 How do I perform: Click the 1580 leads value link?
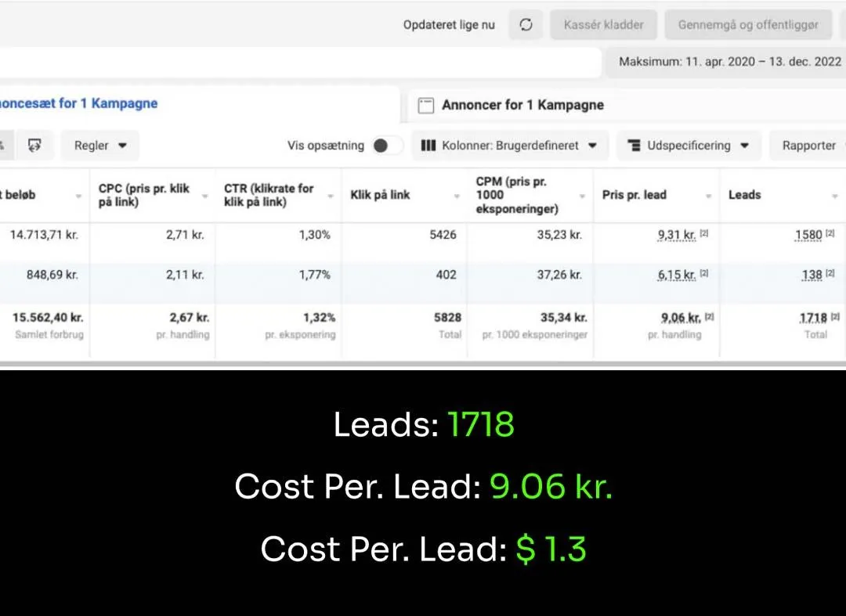point(808,235)
